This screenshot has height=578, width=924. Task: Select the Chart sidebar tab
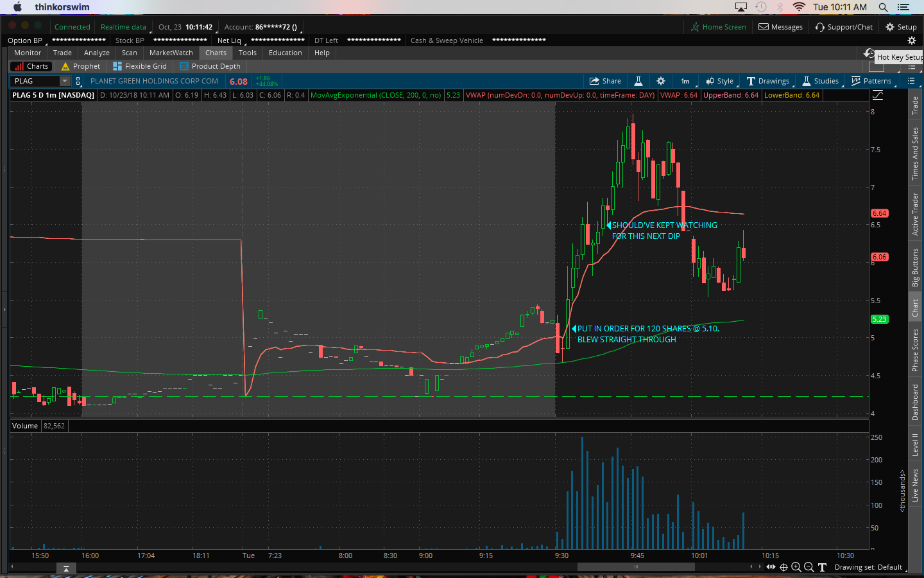coord(915,308)
